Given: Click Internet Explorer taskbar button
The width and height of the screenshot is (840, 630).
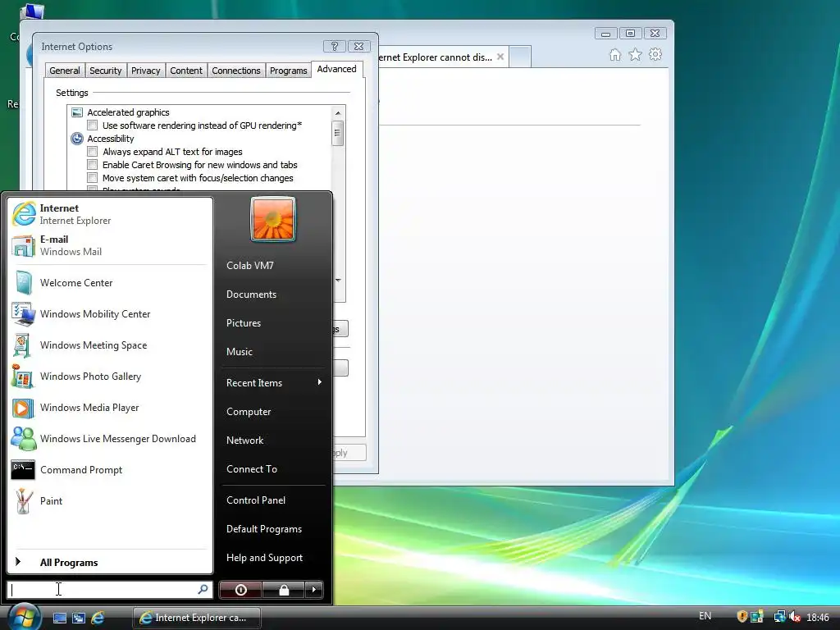Looking at the screenshot, I should pos(197,618).
